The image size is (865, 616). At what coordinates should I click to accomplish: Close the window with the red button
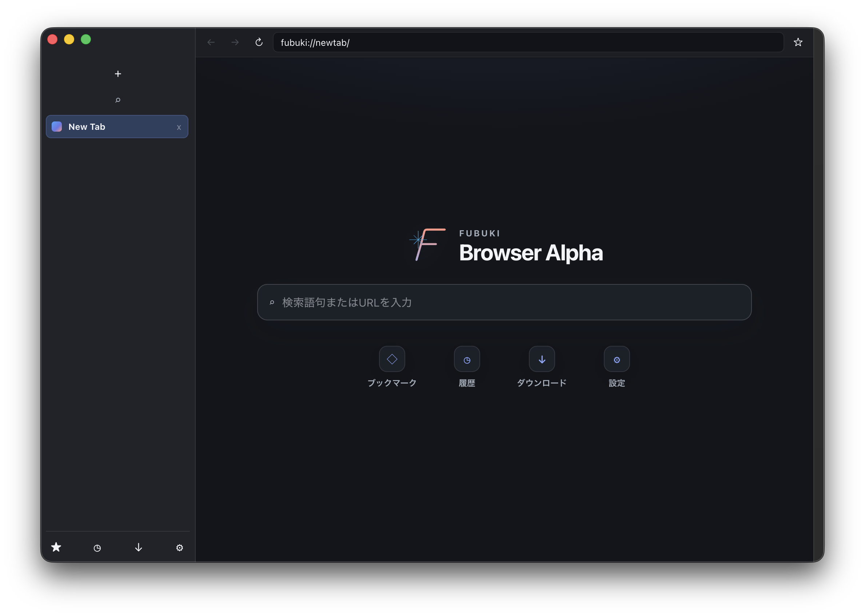point(52,39)
